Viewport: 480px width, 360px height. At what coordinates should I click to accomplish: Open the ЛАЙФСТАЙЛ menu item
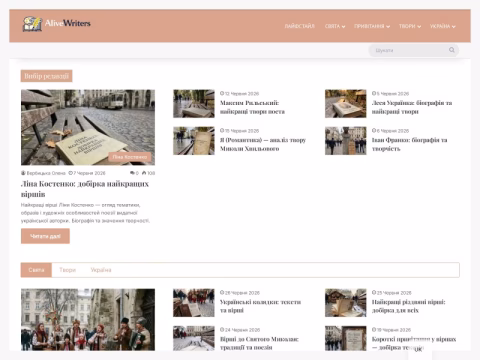click(299, 26)
